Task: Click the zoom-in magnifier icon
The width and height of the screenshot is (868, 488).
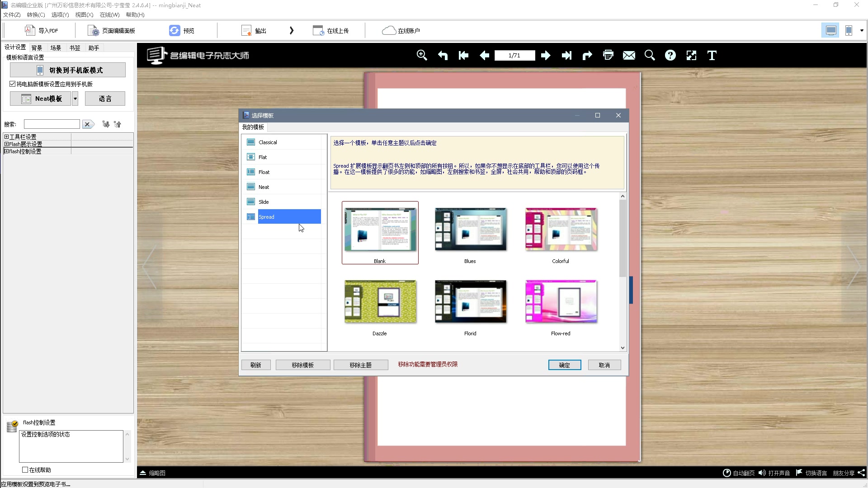Action: pos(421,55)
